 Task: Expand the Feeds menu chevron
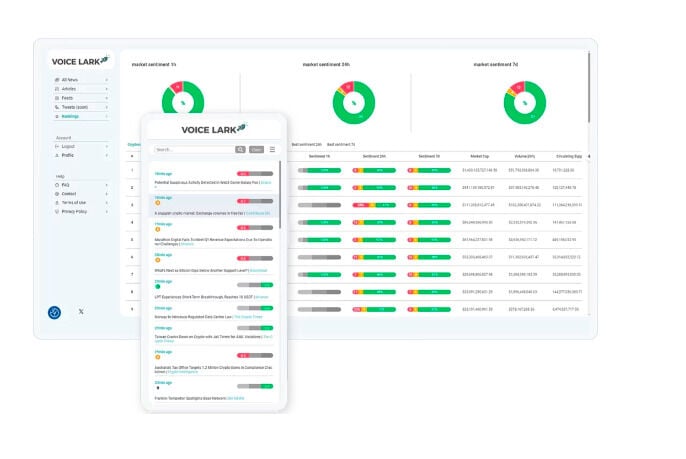(107, 97)
